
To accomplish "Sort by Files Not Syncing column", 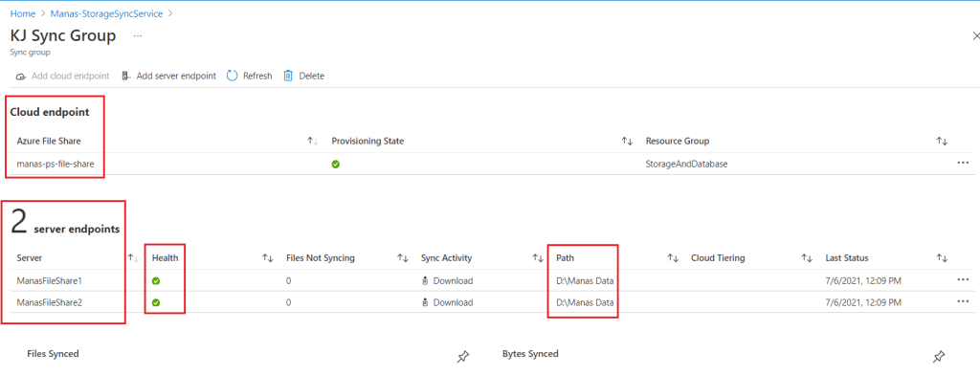I will [403, 257].
